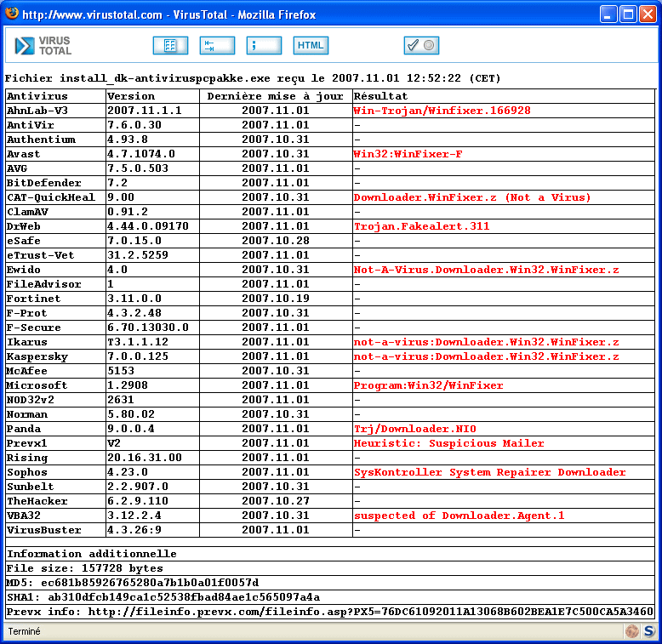Click the Information additionnelle heading
Viewport: 662px width, 644px height.
(x=92, y=554)
